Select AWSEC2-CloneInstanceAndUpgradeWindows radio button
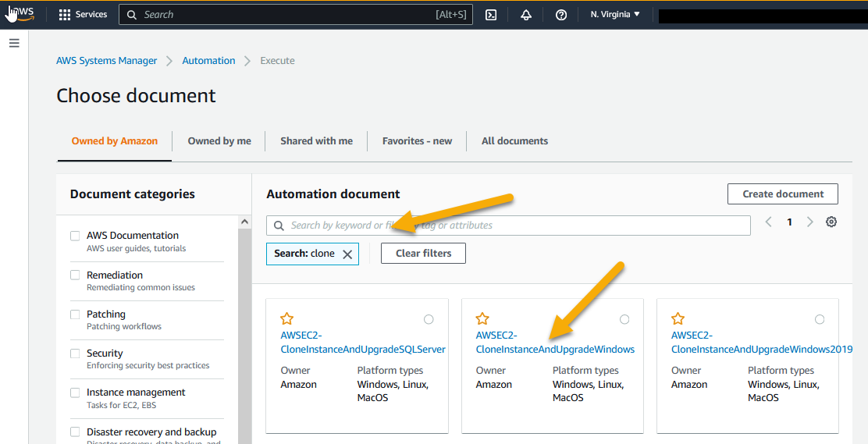The height and width of the screenshot is (444, 868). 624,319
